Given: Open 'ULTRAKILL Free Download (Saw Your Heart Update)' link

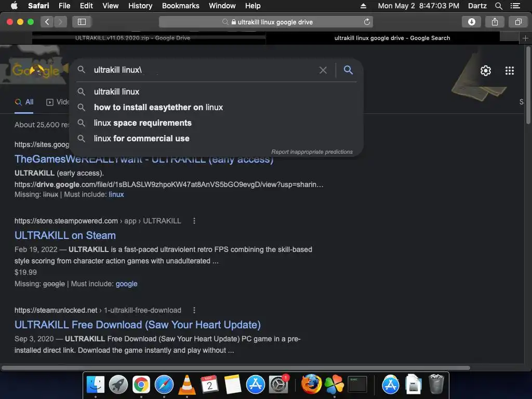Looking at the screenshot, I should [x=137, y=325].
